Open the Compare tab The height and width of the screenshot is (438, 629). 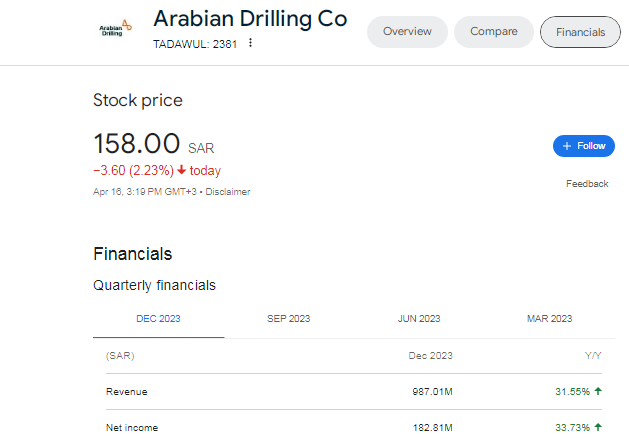pos(494,32)
